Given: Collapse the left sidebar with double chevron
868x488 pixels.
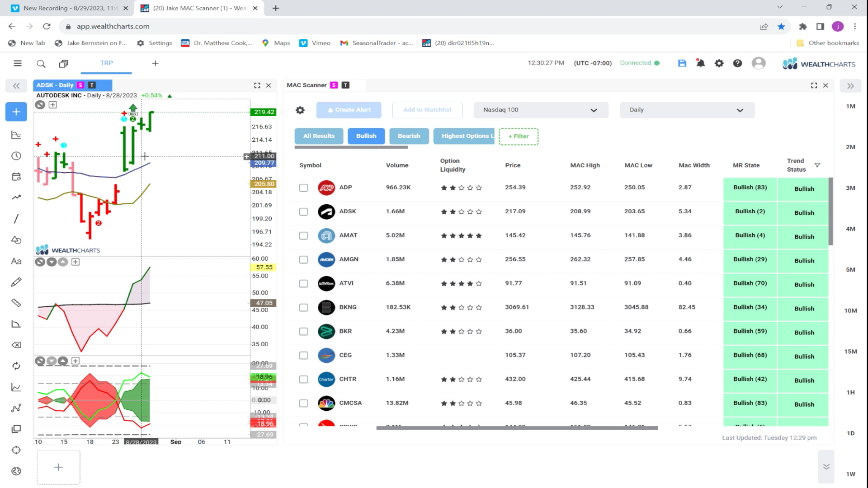Looking at the screenshot, I should (16, 86).
